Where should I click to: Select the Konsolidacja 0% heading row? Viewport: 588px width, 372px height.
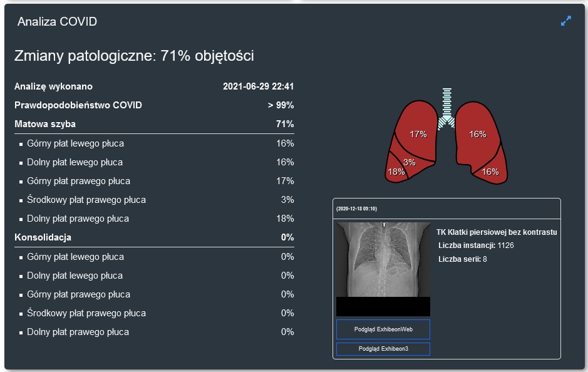(154, 237)
